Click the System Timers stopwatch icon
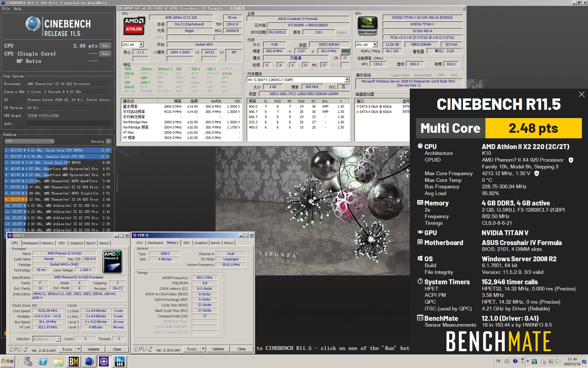 [420, 281]
